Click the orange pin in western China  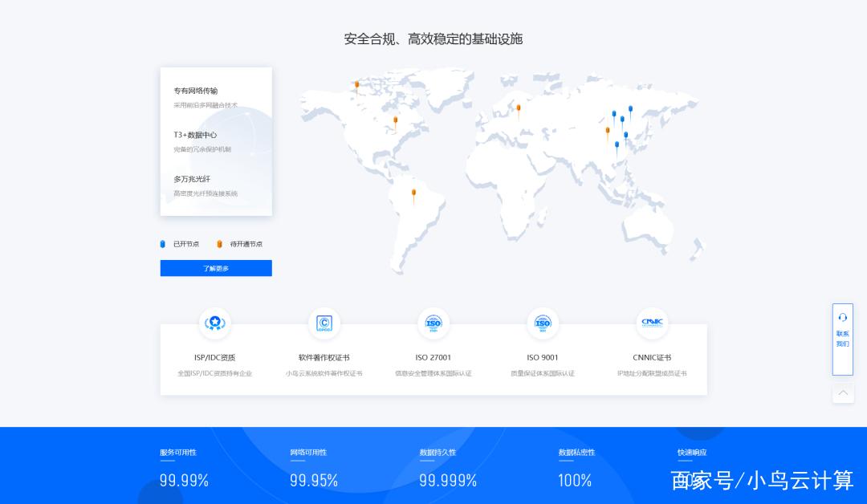click(608, 134)
